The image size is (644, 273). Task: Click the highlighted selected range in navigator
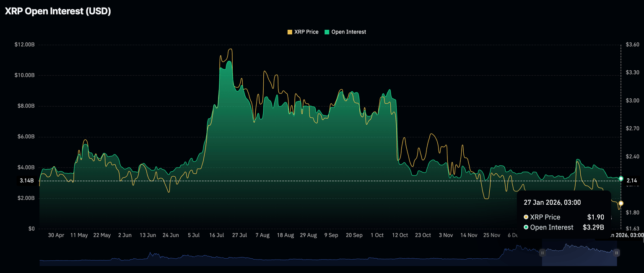[579, 255]
